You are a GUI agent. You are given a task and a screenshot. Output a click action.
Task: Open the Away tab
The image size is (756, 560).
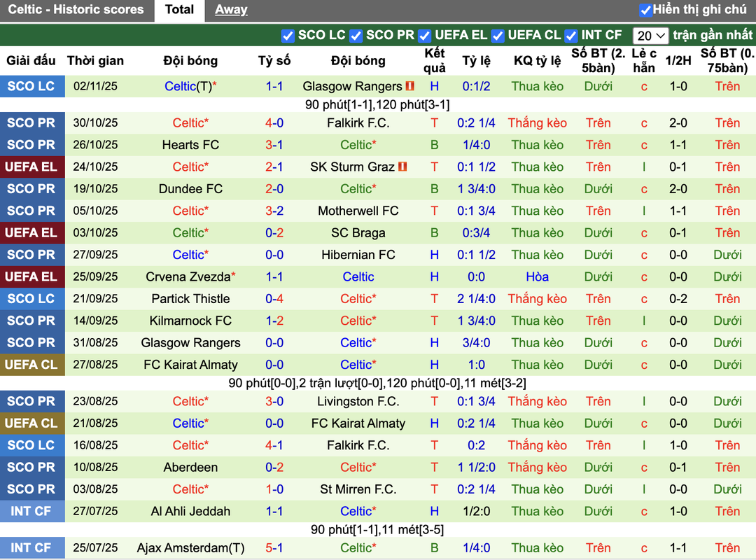coord(231,10)
